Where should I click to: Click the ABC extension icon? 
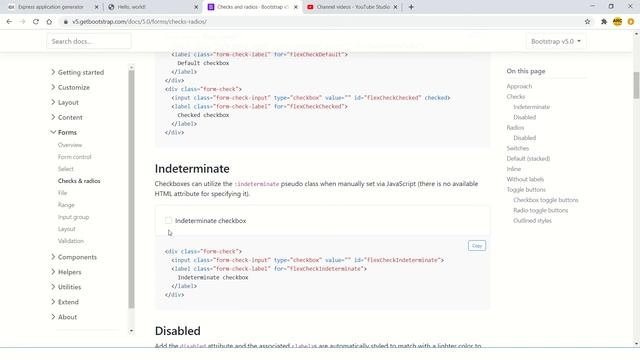pyautogui.click(x=617, y=22)
